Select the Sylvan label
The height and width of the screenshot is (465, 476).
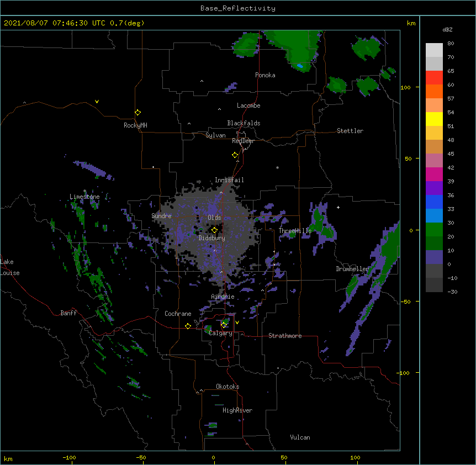215,135
